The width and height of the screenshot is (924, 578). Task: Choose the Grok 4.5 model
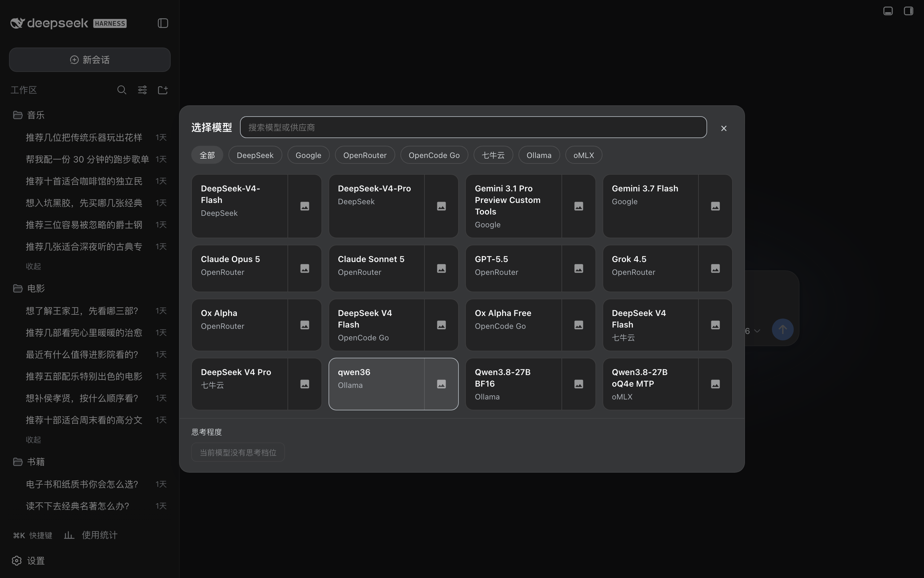(x=651, y=268)
